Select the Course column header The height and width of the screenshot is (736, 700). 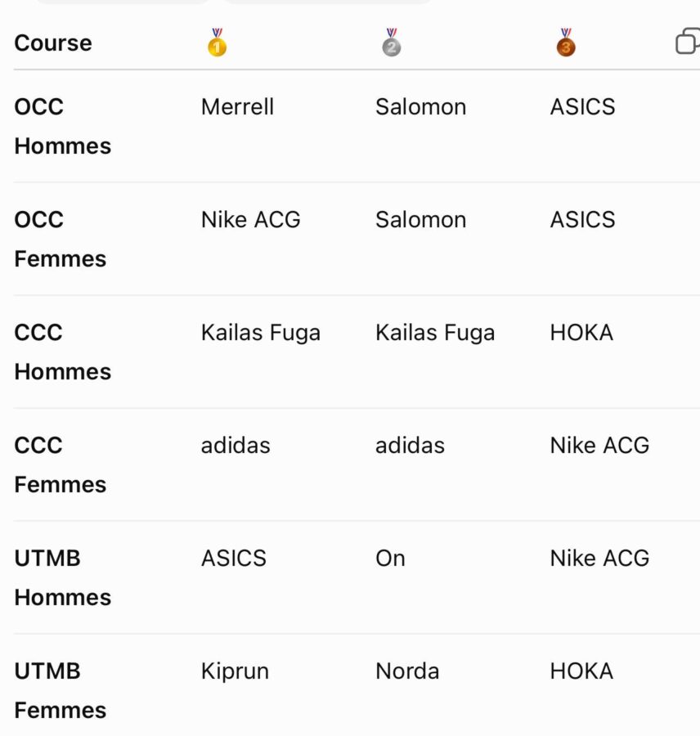53,43
